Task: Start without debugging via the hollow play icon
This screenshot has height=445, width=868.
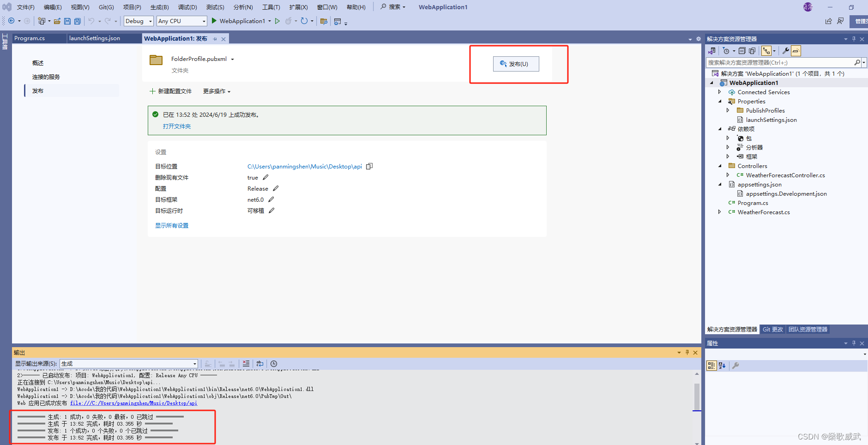Action: pos(277,21)
